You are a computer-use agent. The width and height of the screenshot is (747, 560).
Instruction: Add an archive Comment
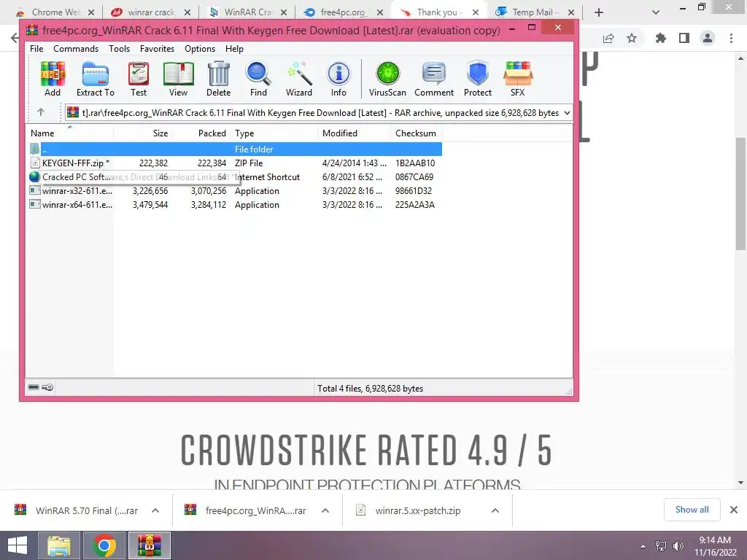[x=434, y=79]
